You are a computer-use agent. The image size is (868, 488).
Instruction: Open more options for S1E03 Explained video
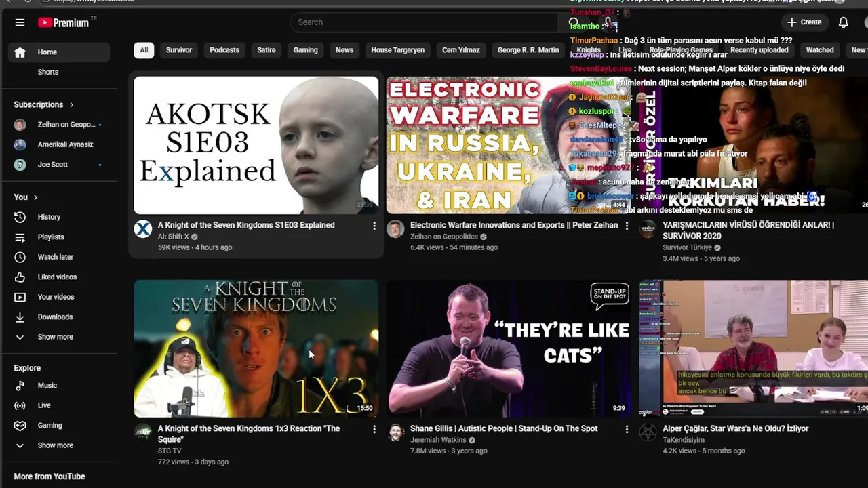point(374,226)
